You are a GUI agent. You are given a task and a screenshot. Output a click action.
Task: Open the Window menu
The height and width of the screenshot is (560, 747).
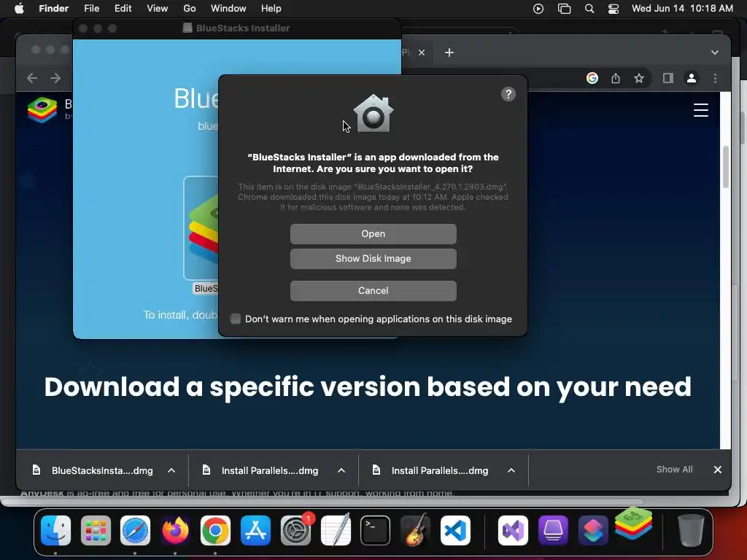[228, 9]
